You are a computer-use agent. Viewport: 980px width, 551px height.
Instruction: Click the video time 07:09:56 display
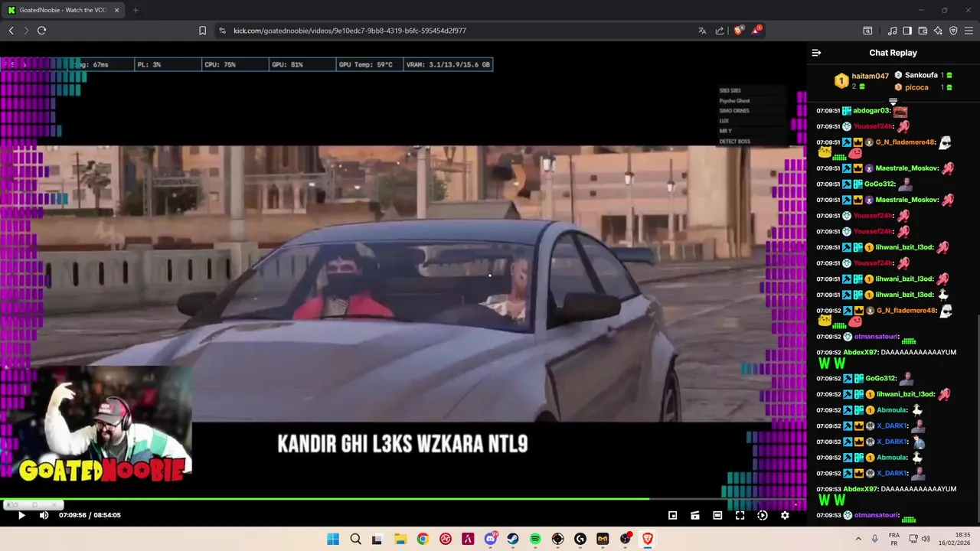[x=72, y=515]
